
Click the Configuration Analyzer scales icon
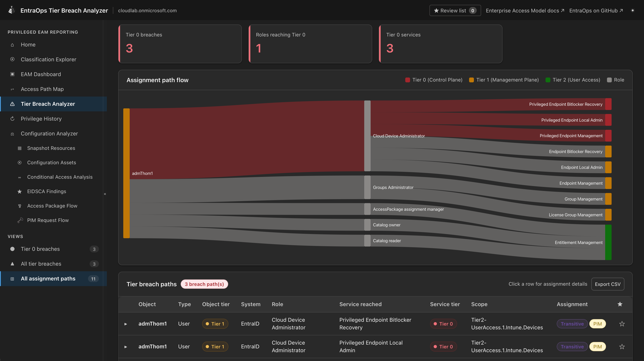coord(12,134)
